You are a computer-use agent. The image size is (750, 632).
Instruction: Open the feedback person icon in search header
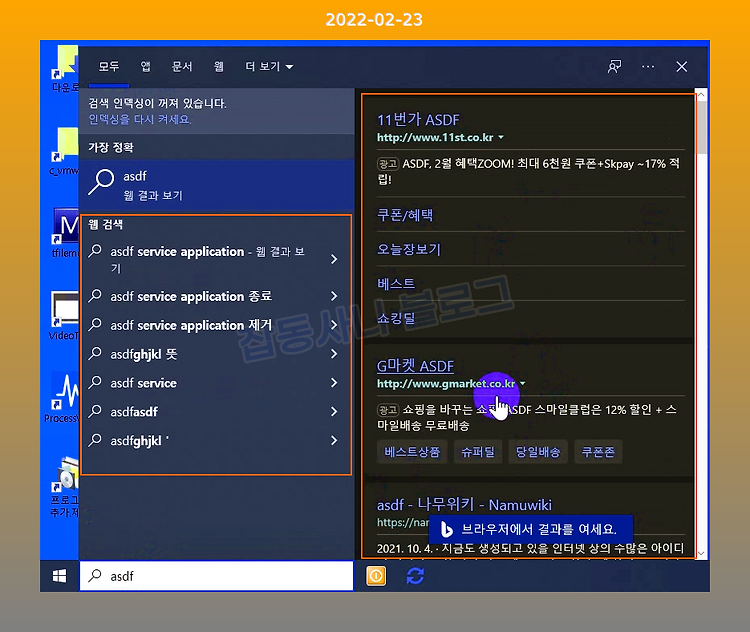[614, 67]
